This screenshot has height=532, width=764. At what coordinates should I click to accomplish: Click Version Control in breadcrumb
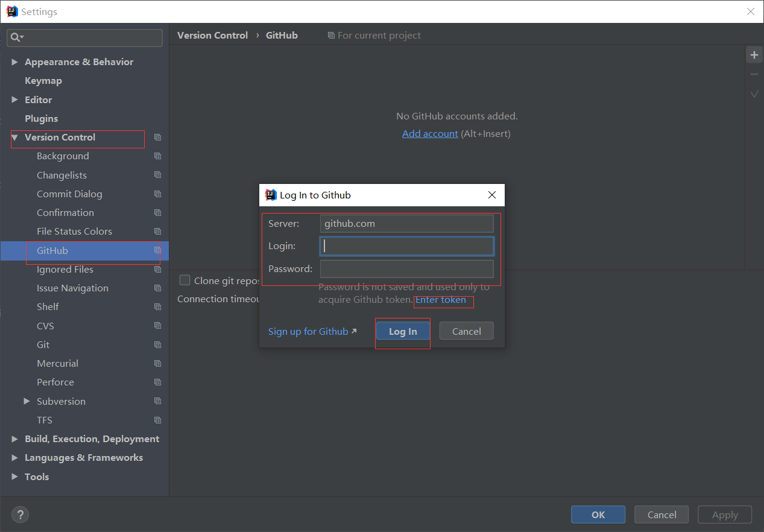212,36
